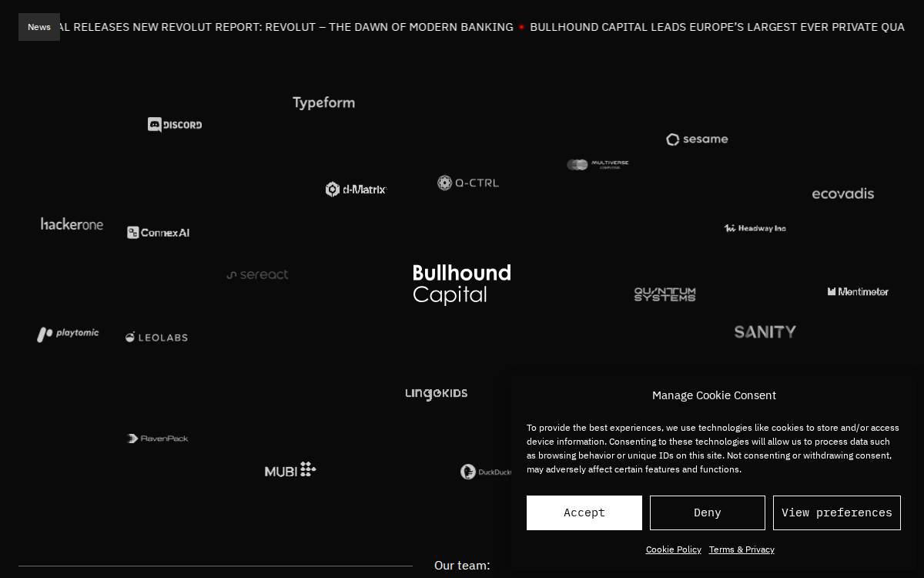The image size is (924, 578).
Task: Open the Cookie Policy link
Action: click(x=674, y=549)
